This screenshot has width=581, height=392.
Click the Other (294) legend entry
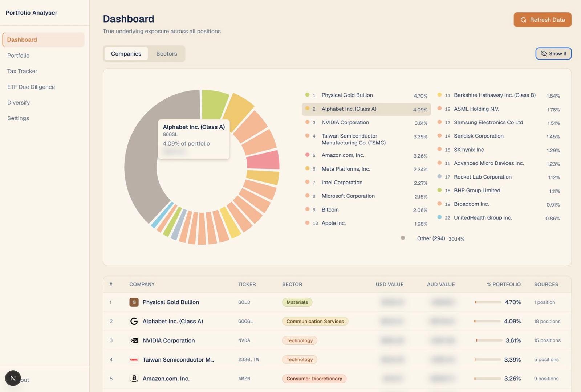[x=432, y=238]
